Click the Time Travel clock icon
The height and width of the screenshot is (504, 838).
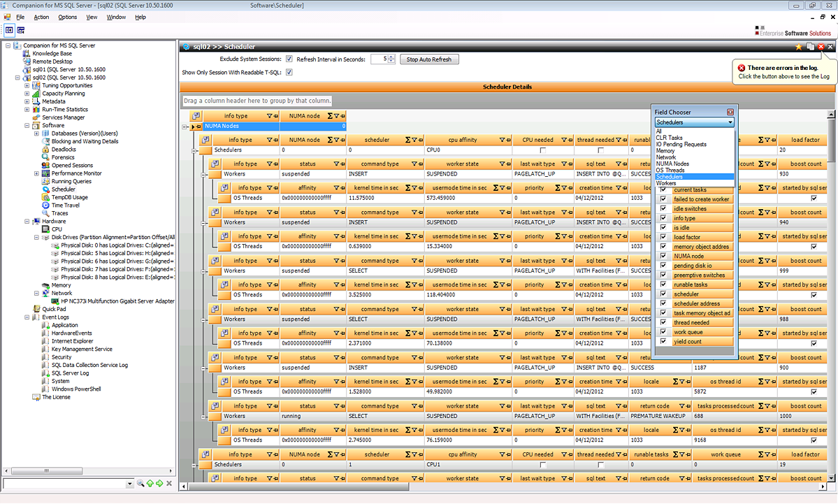point(45,206)
